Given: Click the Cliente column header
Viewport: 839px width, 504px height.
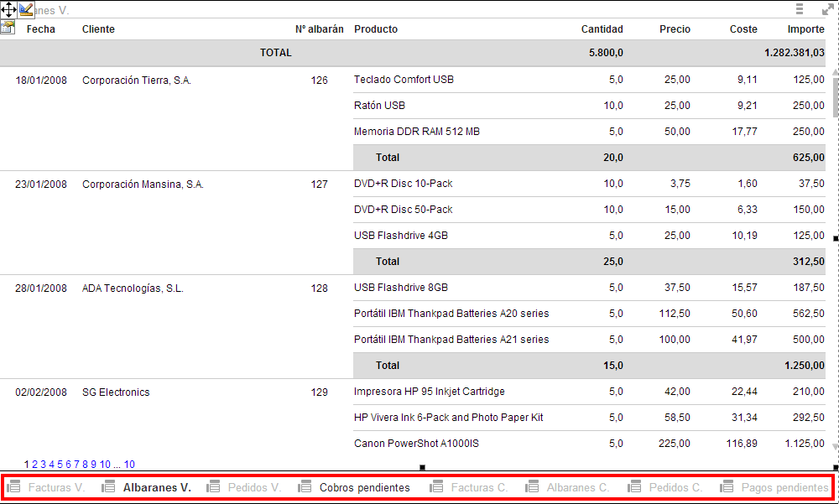Looking at the screenshot, I should click(x=98, y=29).
